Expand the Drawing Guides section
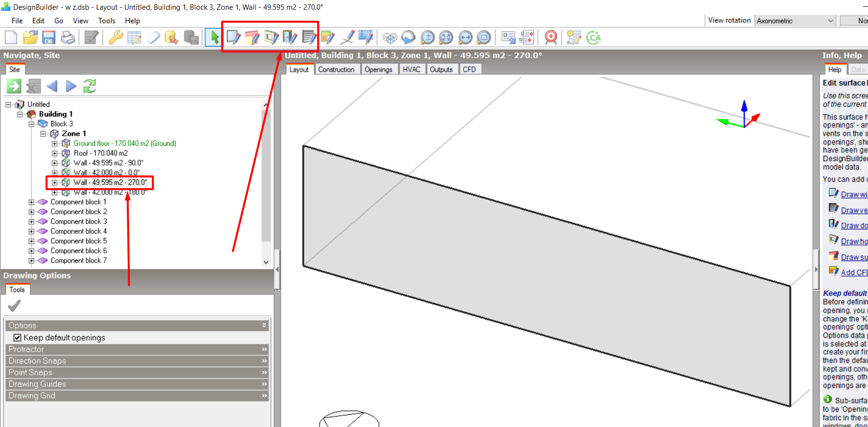Screen dimensions: 868x427 [138, 384]
